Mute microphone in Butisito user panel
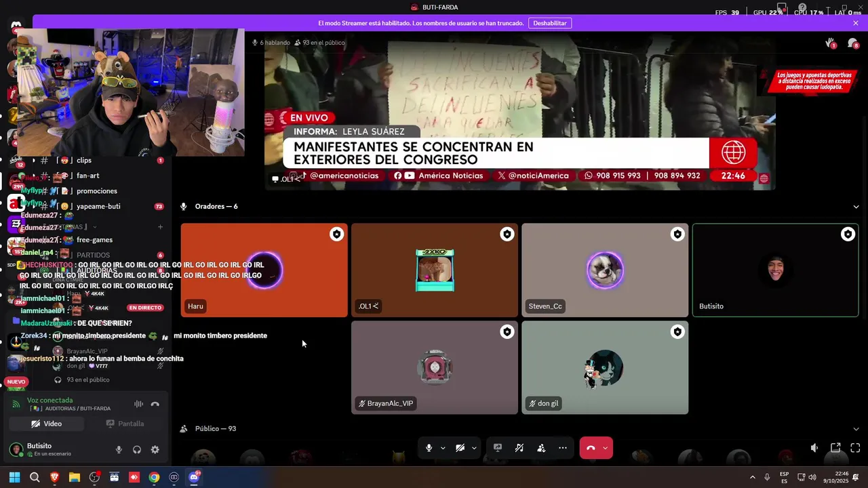Image resolution: width=868 pixels, height=488 pixels. click(x=119, y=449)
